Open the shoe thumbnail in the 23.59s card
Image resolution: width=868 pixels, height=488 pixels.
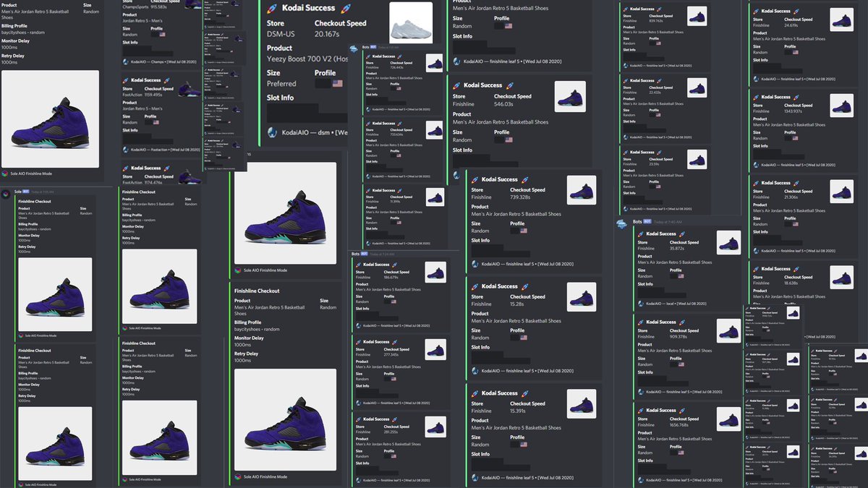tap(697, 160)
